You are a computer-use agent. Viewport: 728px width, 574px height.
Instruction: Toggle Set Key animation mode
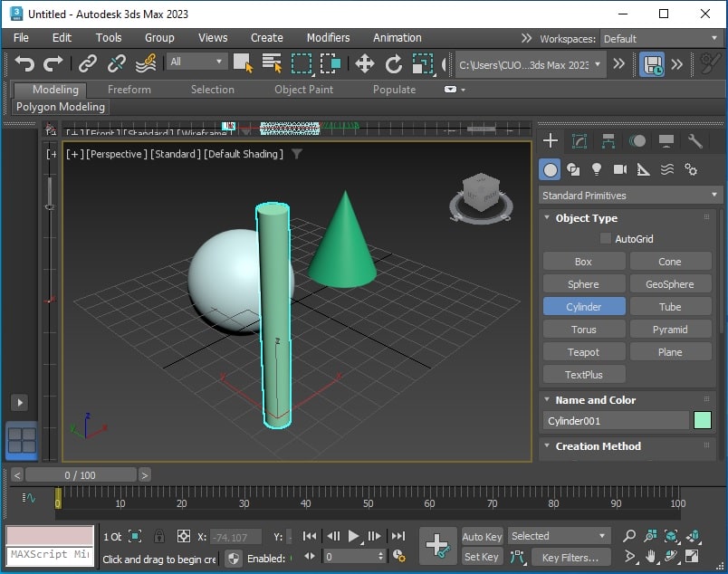tap(482, 557)
